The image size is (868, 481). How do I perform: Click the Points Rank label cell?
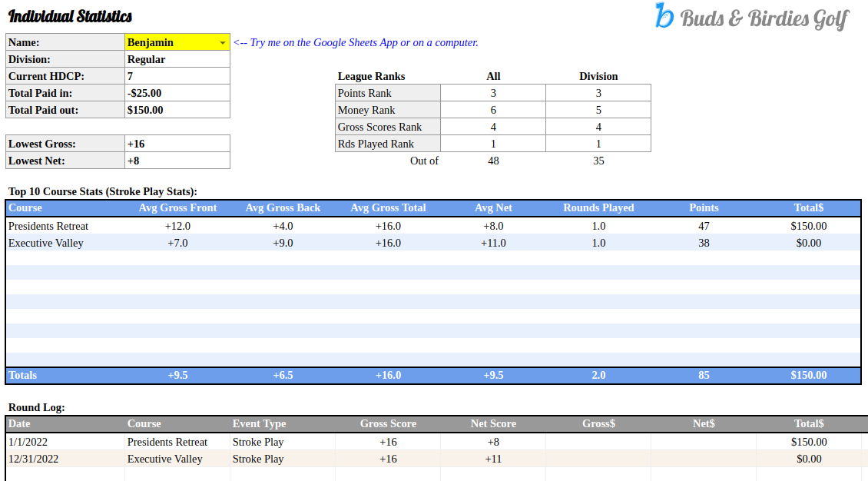pos(387,93)
